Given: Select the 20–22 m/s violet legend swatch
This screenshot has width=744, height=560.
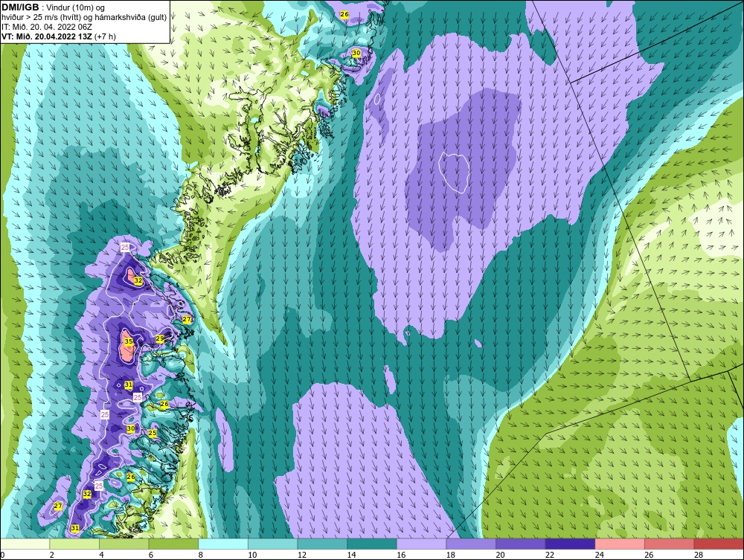Looking at the screenshot, I should pyautogui.click(x=521, y=544).
